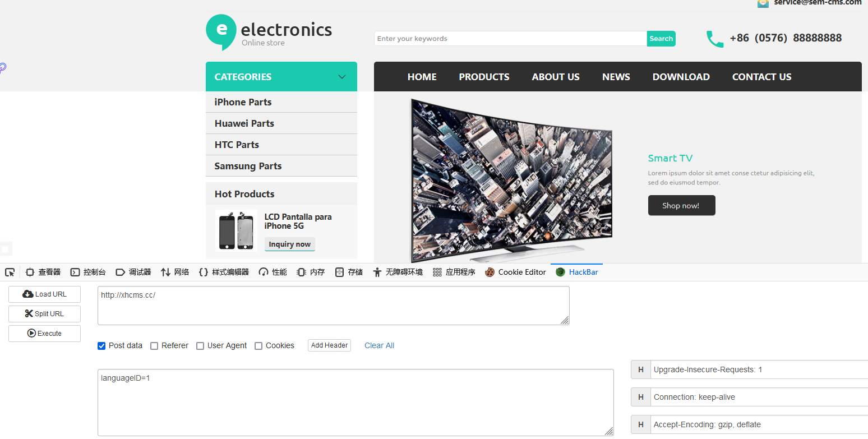This screenshot has height=439, width=868.
Task: Click the Clear All link
Action: 379,346
